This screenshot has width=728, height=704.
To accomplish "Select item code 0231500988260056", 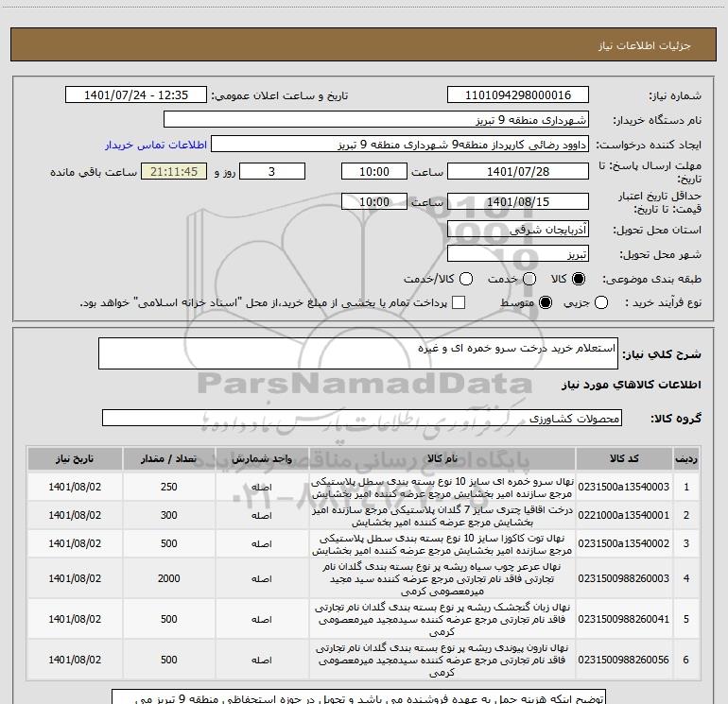I will (x=624, y=660).
